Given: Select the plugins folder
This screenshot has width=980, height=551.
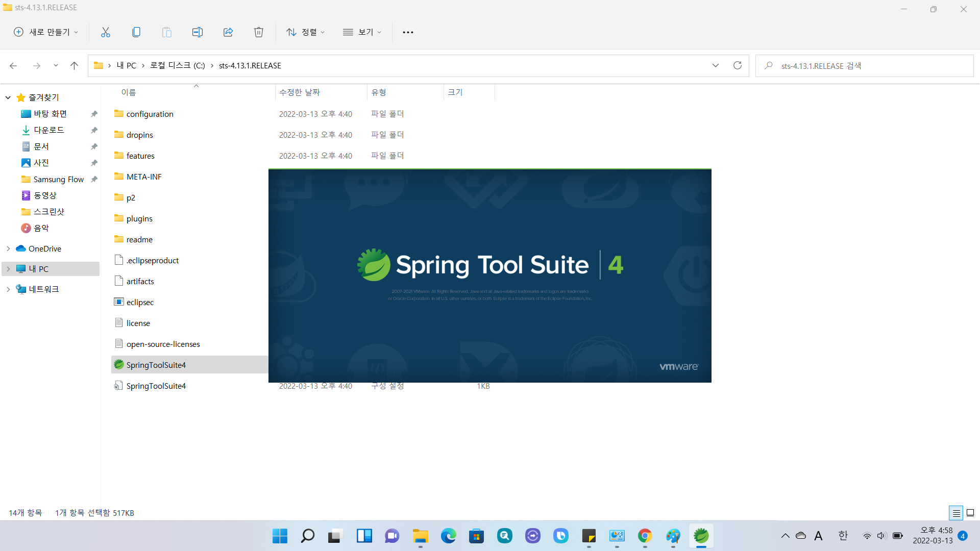Looking at the screenshot, I should pyautogui.click(x=139, y=218).
